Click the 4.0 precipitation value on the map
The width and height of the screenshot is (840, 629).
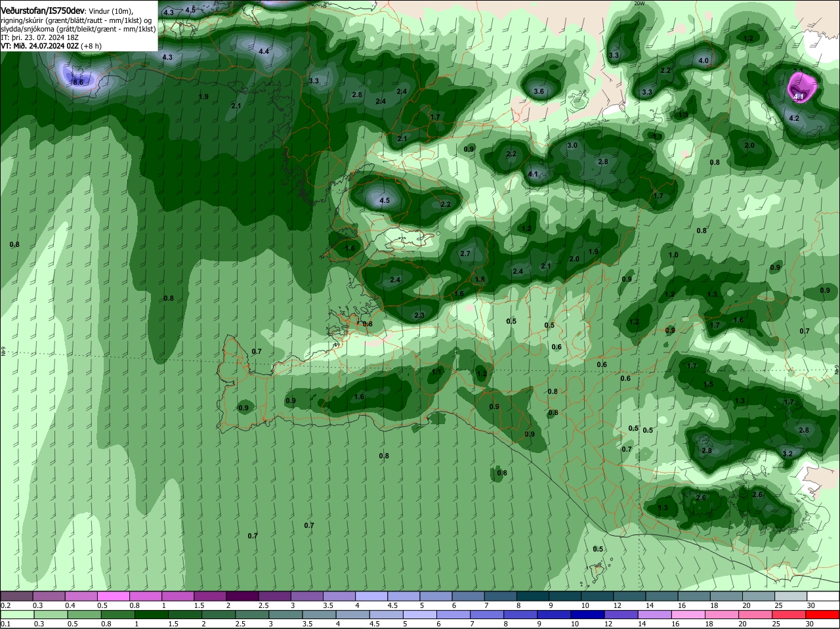click(703, 60)
